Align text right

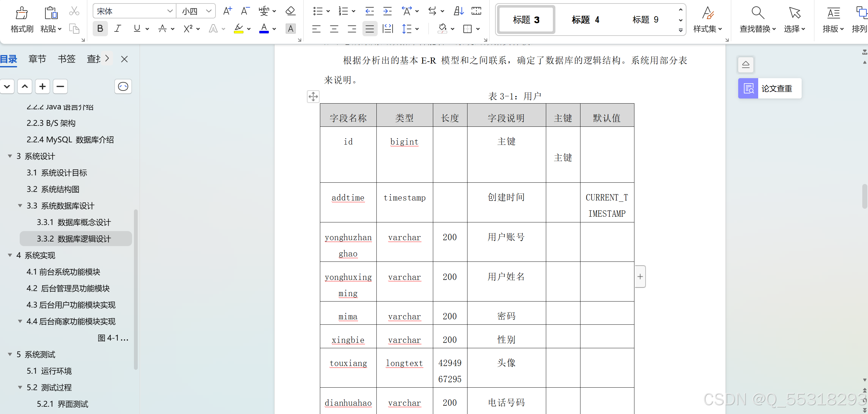(x=352, y=29)
